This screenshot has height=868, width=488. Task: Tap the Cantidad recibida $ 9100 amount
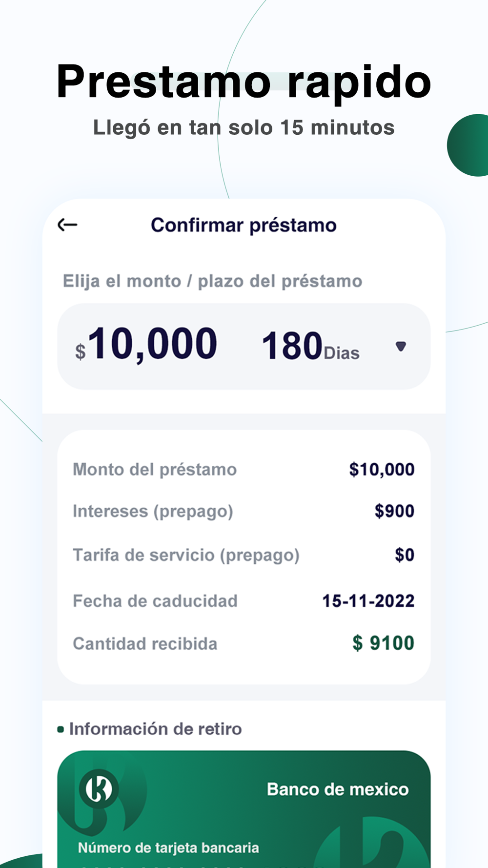point(384,643)
